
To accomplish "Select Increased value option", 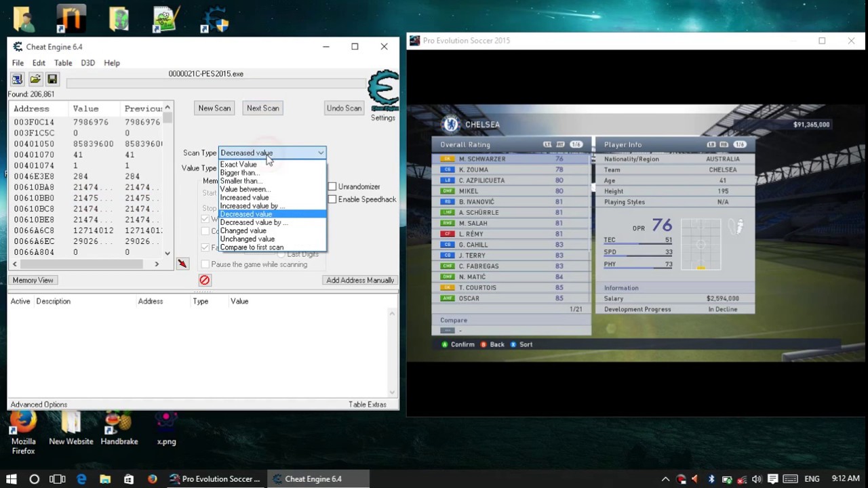I will tap(272, 197).
